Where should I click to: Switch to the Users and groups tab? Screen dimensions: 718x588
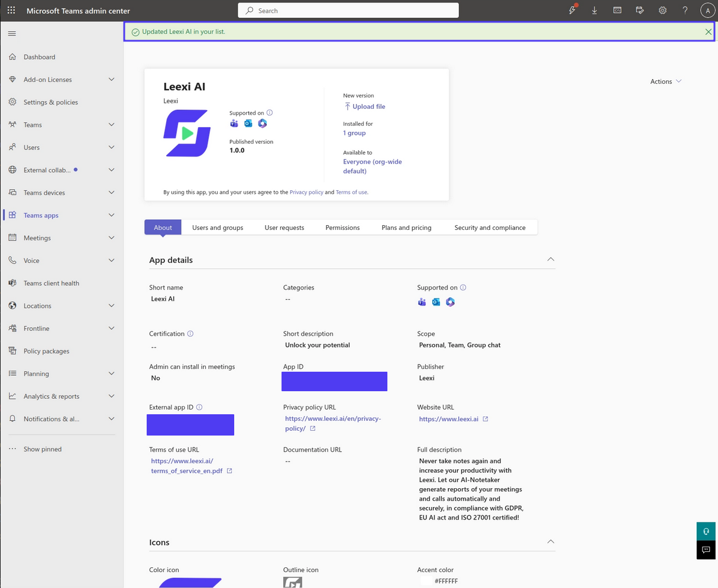point(218,228)
